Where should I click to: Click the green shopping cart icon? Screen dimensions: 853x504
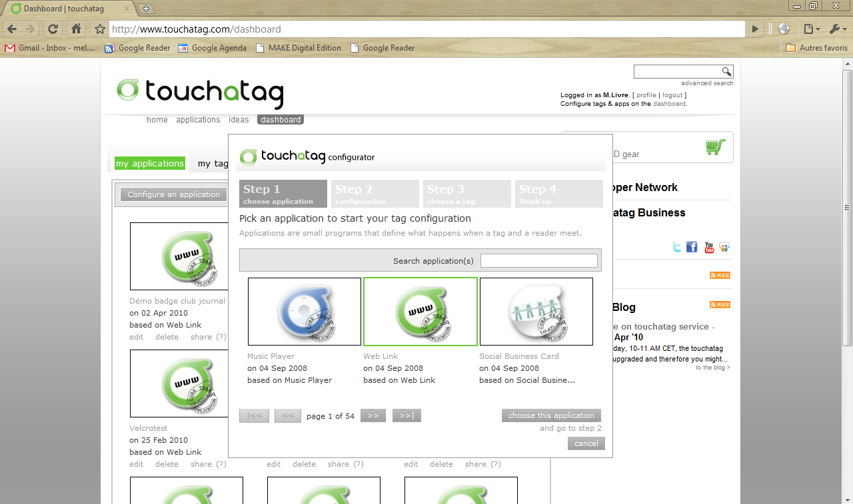(715, 147)
